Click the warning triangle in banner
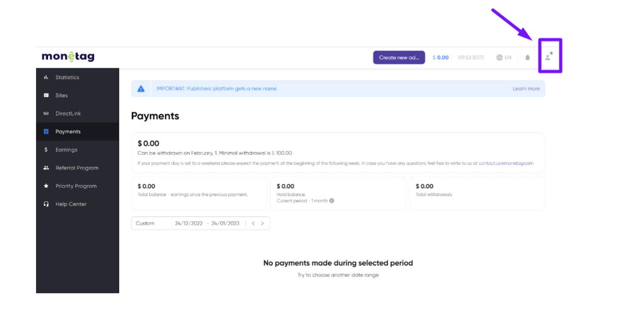The image size is (644, 310). click(x=141, y=89)
